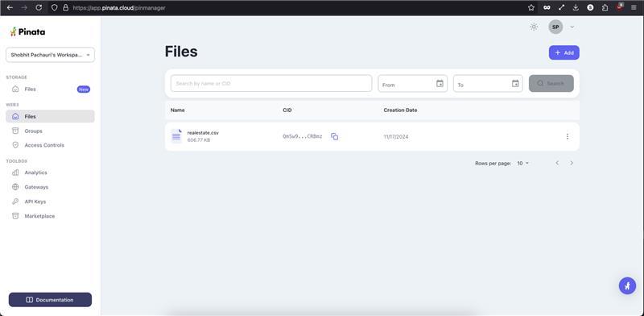Open the realestate.csv three-dot options menu

click(x=568, y=136)
